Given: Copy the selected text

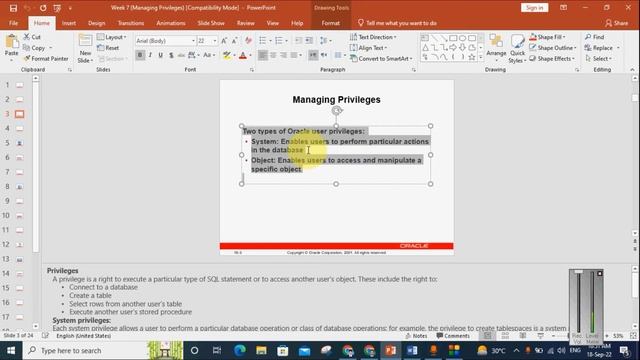Looking at the screenshot, I should click(34, 48).
